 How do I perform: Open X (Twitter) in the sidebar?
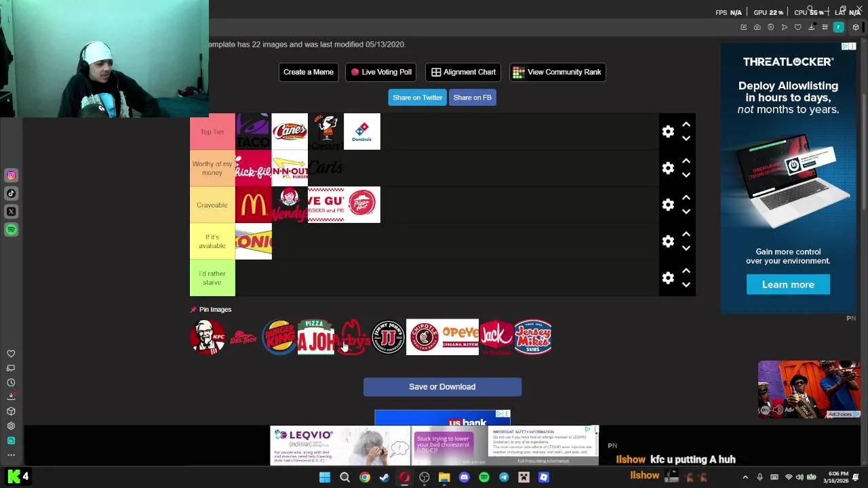pos(11,211)
